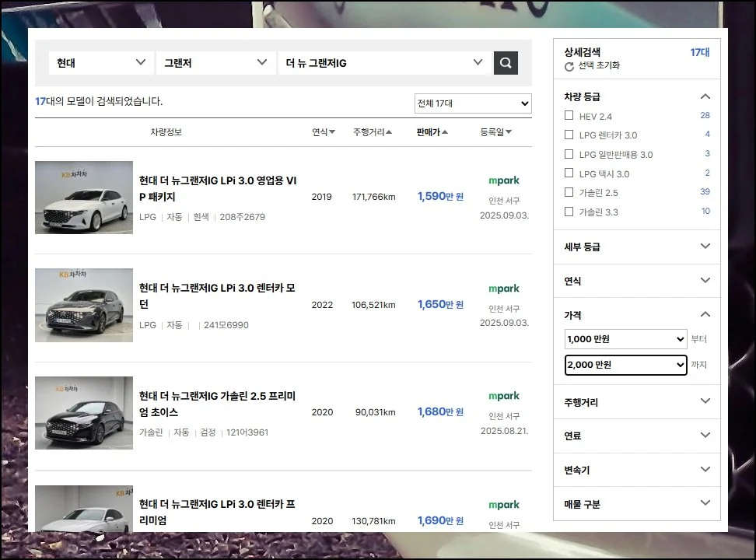Click the mpark logo on the first listing
This screenshot has width=756, height=560.
(x=503, y=180)
